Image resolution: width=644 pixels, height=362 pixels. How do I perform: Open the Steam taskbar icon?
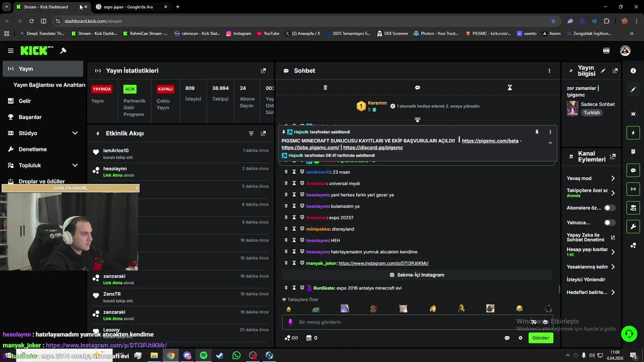(x=220, y=355)
